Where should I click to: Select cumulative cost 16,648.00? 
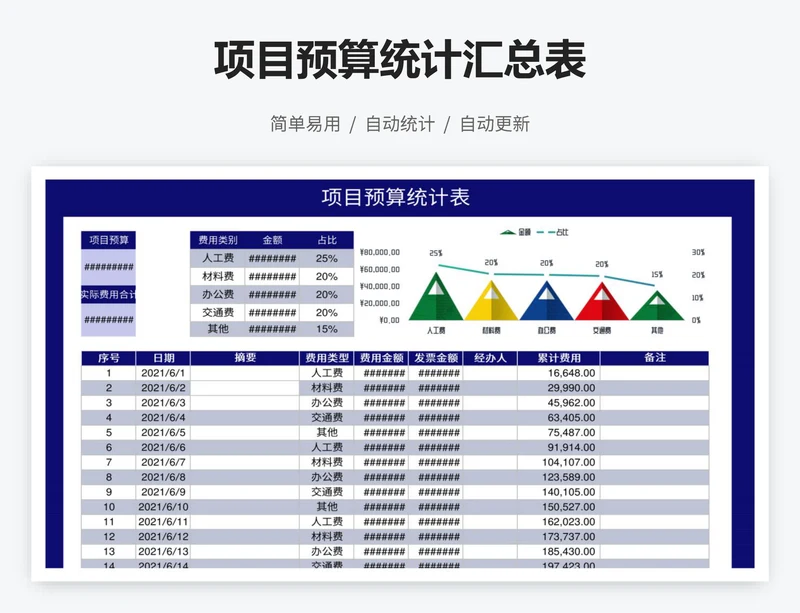pos(559,373)
